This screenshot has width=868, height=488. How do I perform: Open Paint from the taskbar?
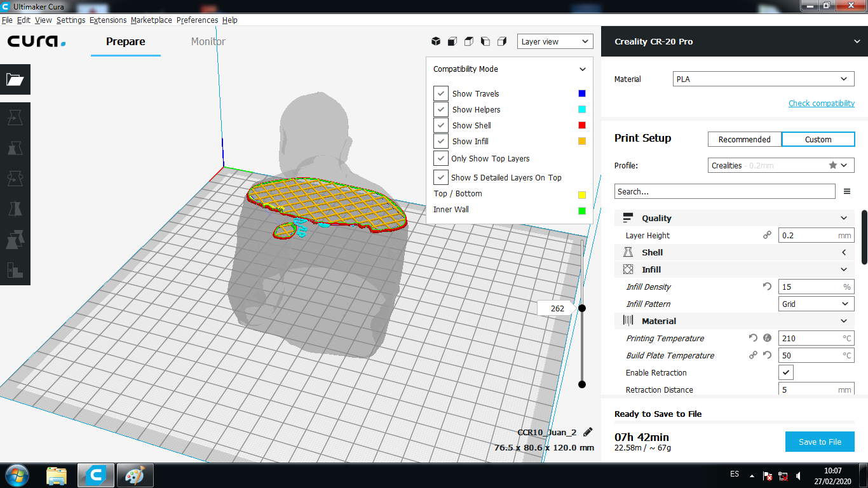(135, 475)
